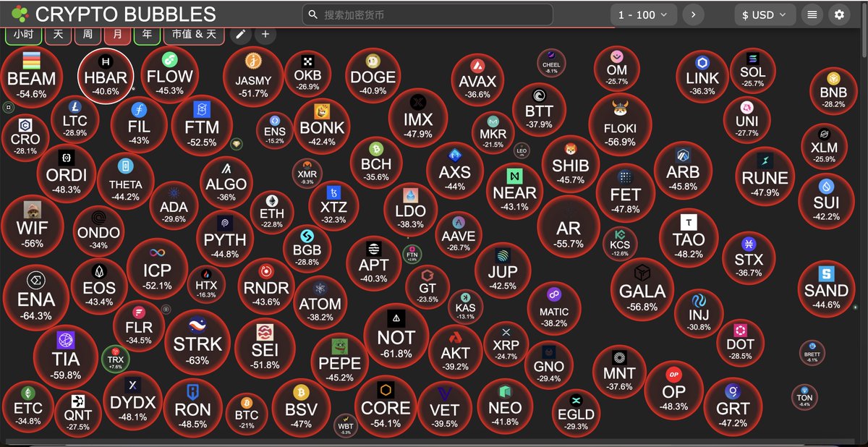The width and height of the screenshot is (868, 447).
Task: Select the SHIB bubble
Action: point(571,163)
